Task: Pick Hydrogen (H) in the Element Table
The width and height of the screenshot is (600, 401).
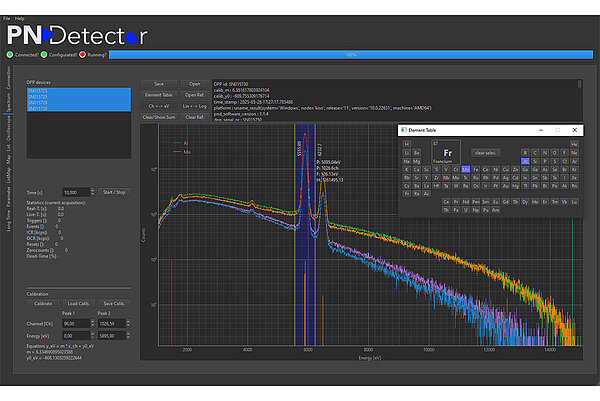Action: (406, 142)
